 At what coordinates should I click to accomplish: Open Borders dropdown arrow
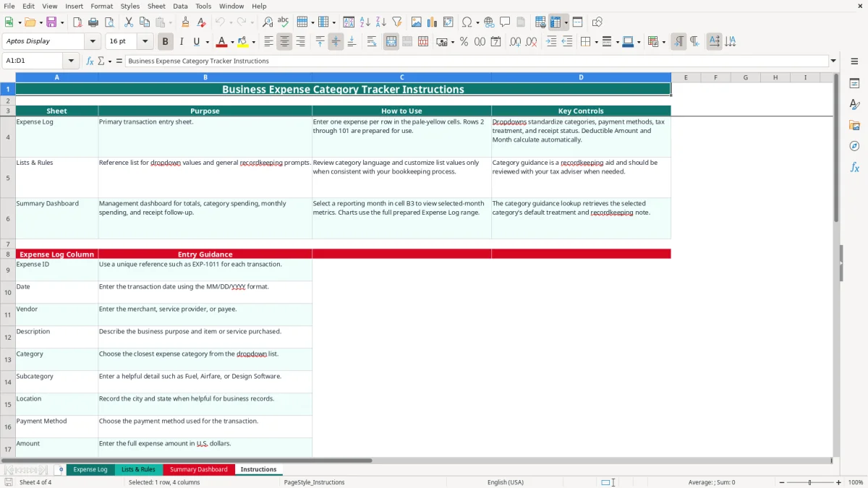click(596, 42)
